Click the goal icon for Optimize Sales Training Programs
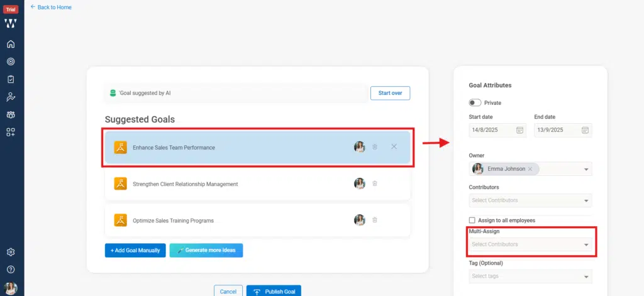Viewport: 644px width, 296px height. 120,220
